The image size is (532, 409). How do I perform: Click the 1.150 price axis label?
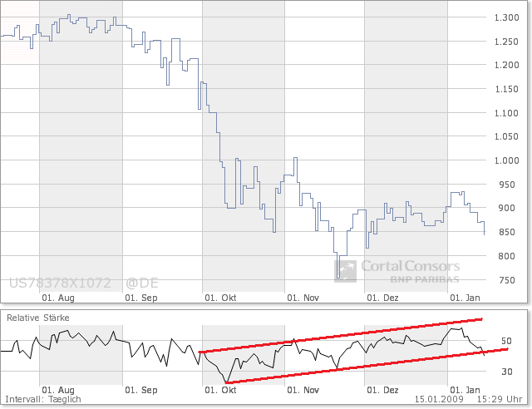tap(506, 89)
